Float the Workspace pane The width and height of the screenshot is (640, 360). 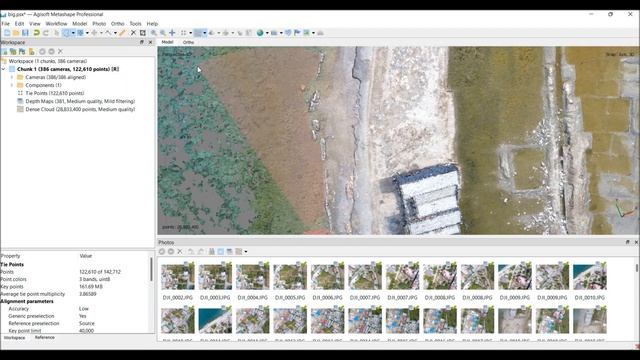(x=142, y=42)
